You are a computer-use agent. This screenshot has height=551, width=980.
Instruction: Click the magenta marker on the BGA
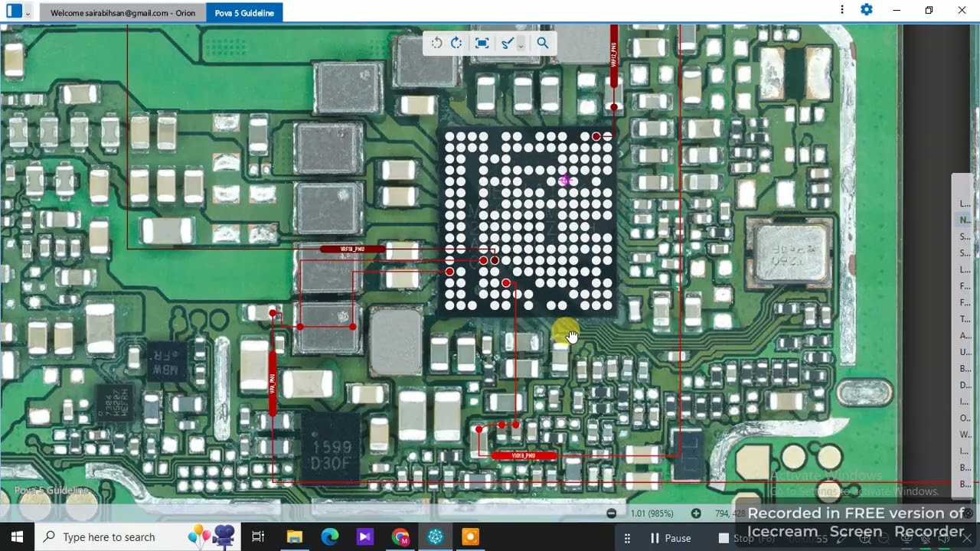pyautogui.click(x=564, y=181)
